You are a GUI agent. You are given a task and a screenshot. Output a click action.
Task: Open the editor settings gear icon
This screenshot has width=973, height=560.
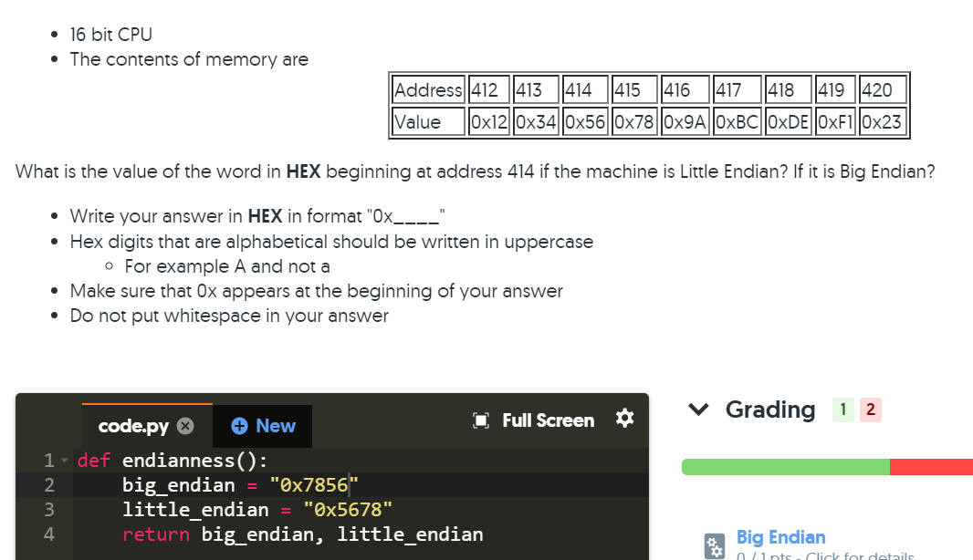(624, 420)
